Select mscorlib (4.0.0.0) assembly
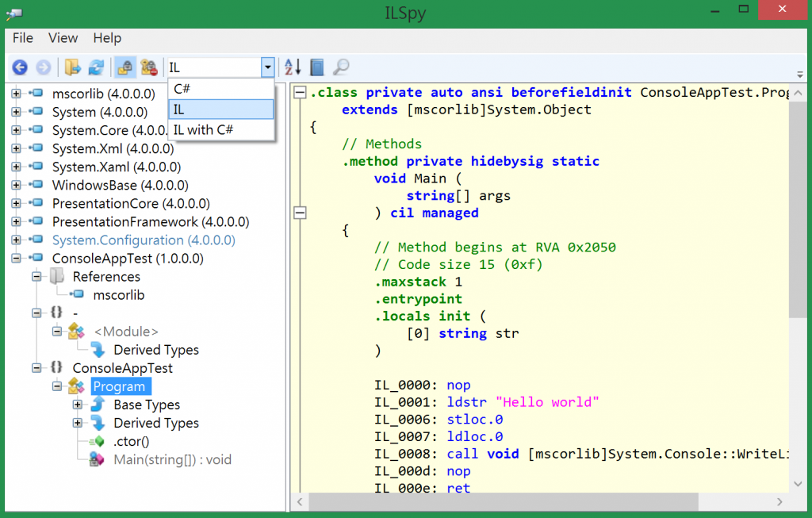The width and height of the screenshot is (812, 518). coord(104,94)
